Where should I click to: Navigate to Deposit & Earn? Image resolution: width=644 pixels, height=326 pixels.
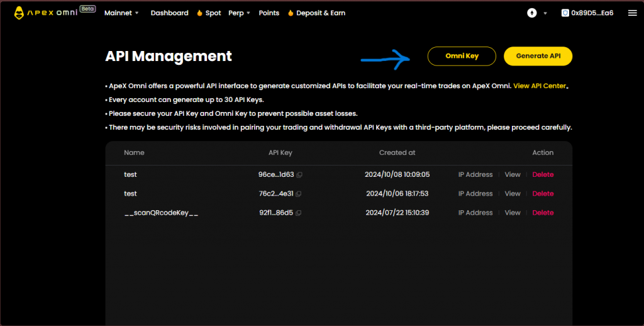[316, 13]
